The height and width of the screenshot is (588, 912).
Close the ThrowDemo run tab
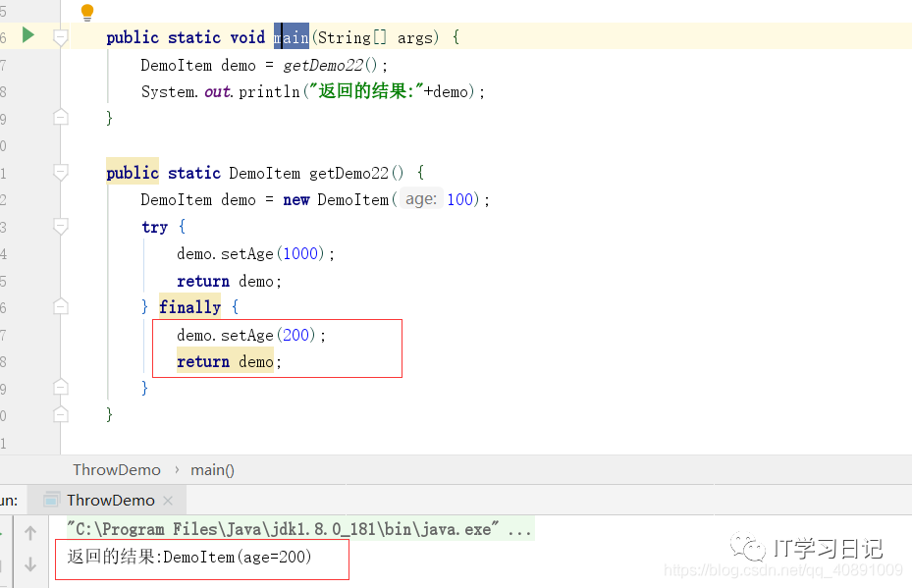(168, 501)
